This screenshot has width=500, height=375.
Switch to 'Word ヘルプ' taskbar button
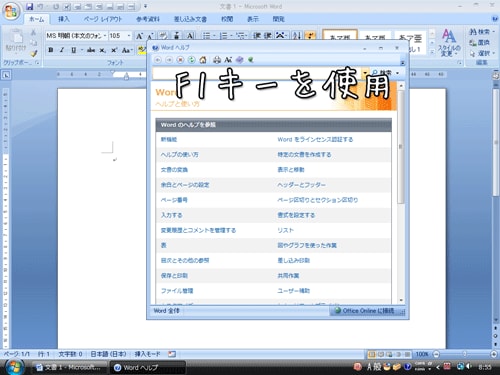click(147, 367)
